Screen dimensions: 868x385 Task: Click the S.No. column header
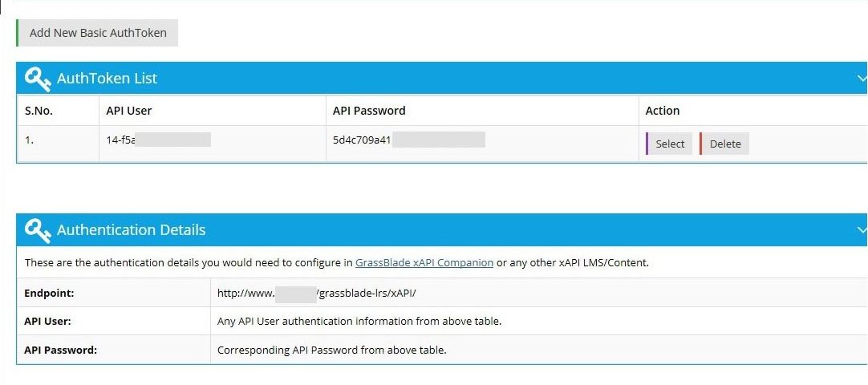click(39, 111)
